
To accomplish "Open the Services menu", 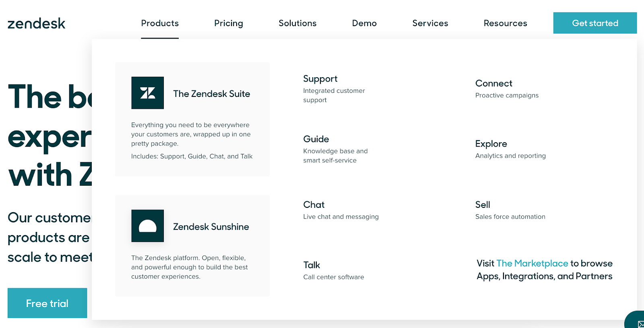I will click(430, 23).
